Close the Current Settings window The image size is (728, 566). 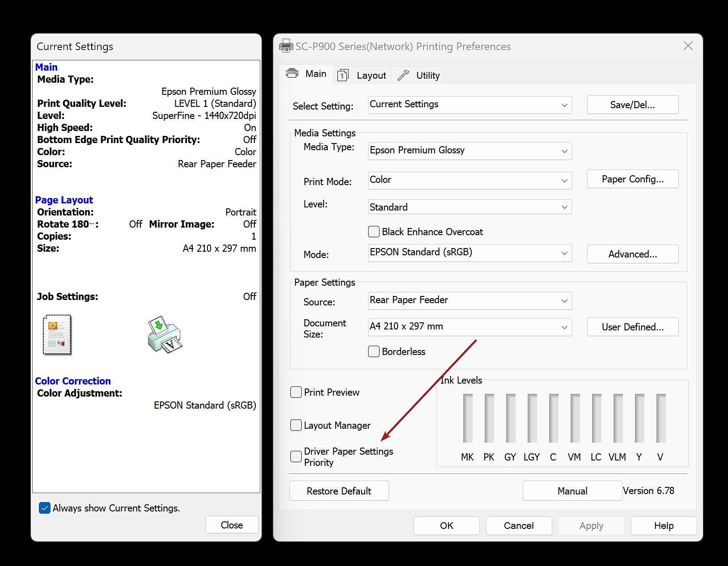tap(232, 524)
